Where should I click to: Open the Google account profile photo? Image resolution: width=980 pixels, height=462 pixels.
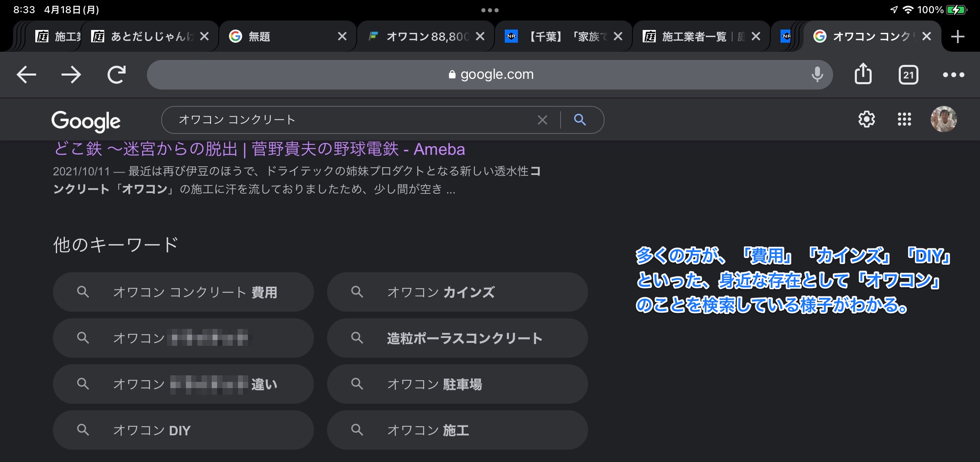click(943, 119)
